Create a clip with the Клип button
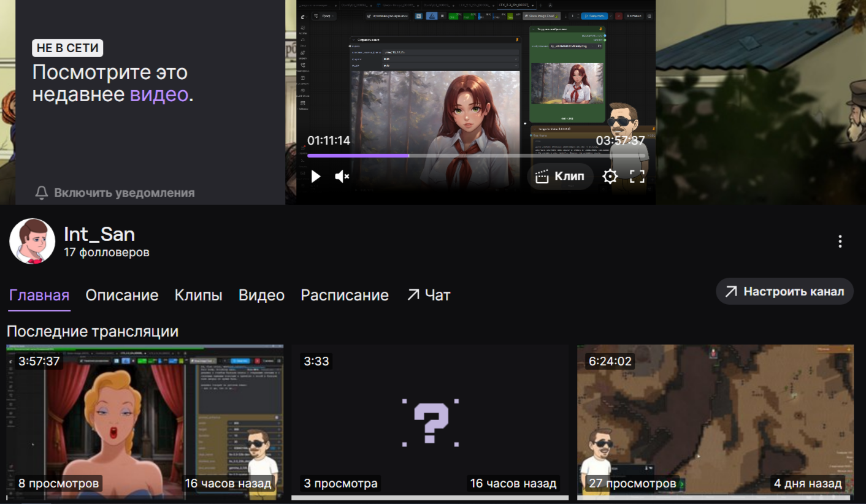Screen dimensions: 866x504 click(x=561, y=177)
